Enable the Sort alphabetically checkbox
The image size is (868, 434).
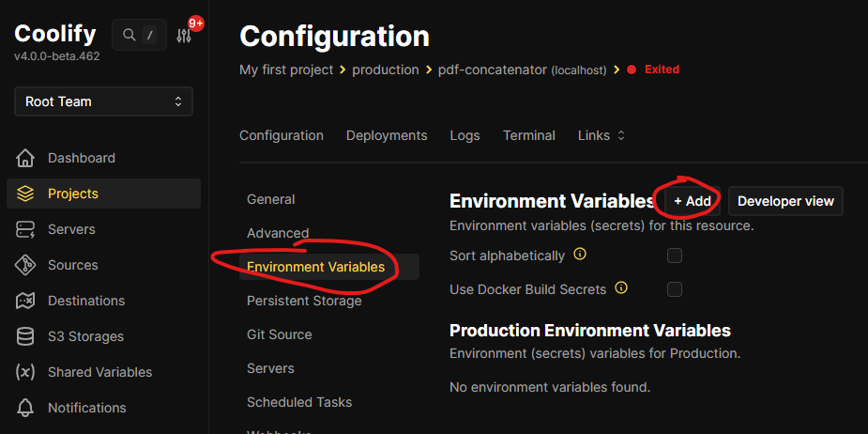pyautogui.click(x=675, y=256)
